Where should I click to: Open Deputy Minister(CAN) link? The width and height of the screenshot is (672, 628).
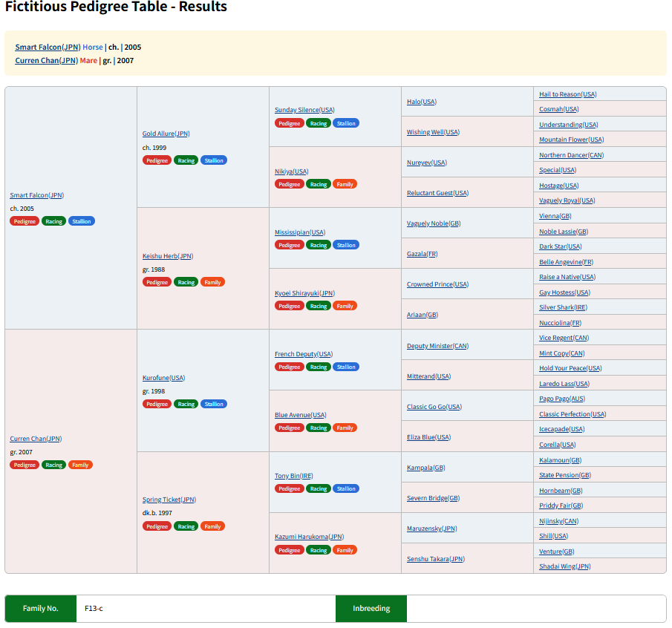[x=437, y=346]
